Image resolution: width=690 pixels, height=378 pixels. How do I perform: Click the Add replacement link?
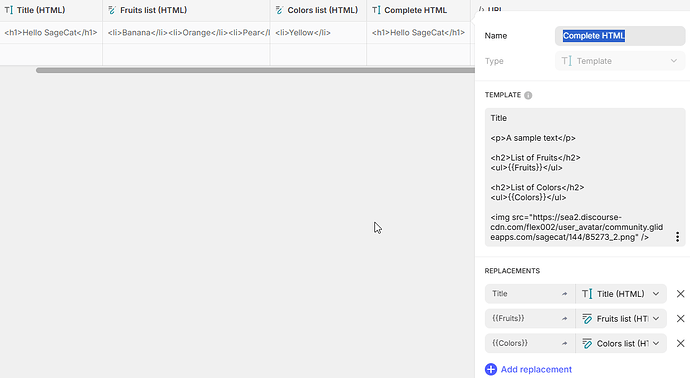536,369
